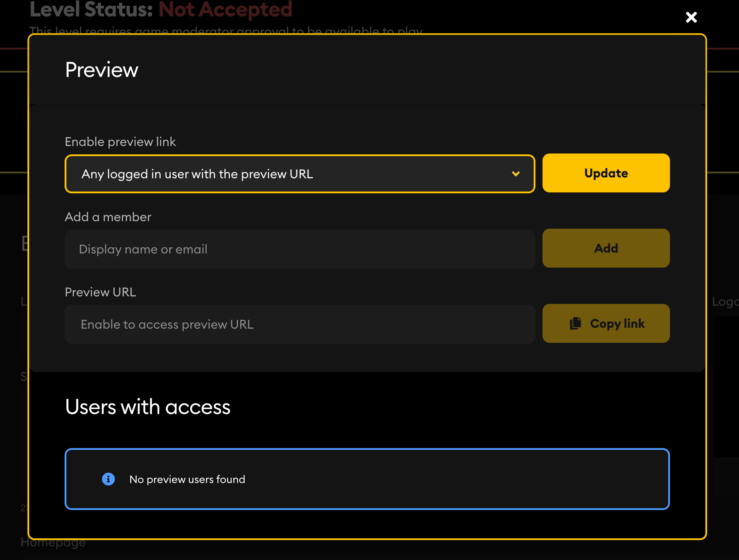The width and height of the screenshot is (739, 560).
Task: Click the Add a member label
Action: (108, 217)
